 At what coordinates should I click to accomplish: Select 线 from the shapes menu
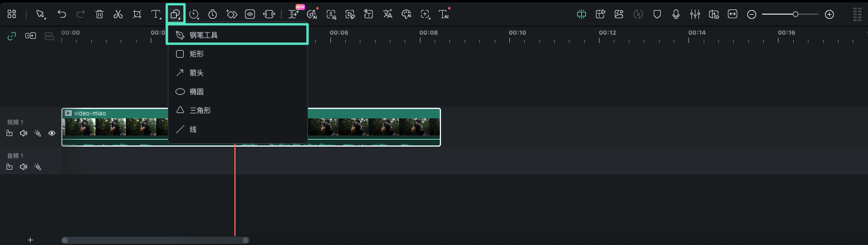pyautogui.click(x=237, y=130)
